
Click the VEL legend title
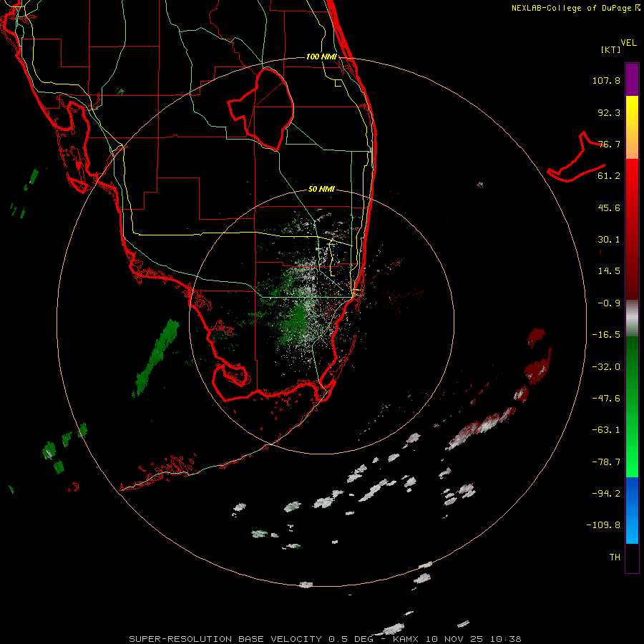point(628,43)
